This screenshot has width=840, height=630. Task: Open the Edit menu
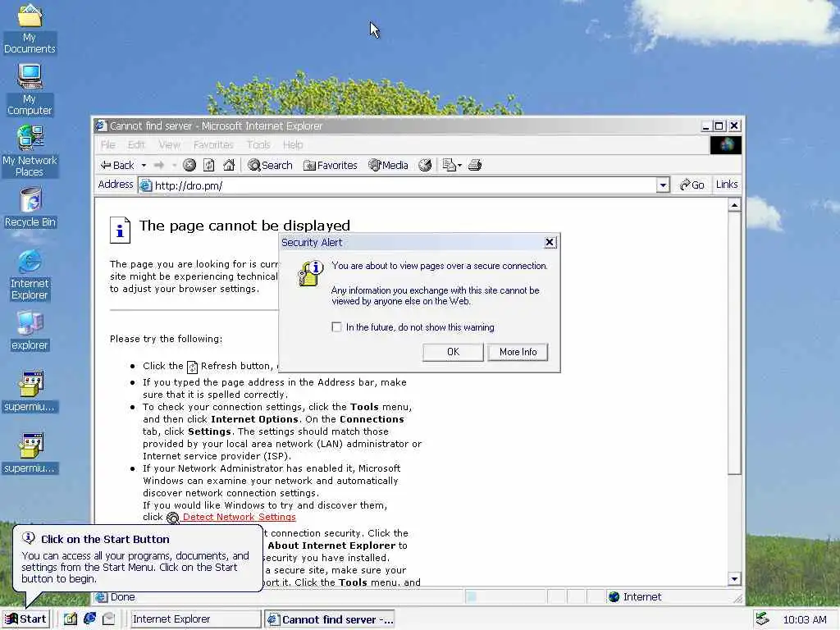click(136, 144)
